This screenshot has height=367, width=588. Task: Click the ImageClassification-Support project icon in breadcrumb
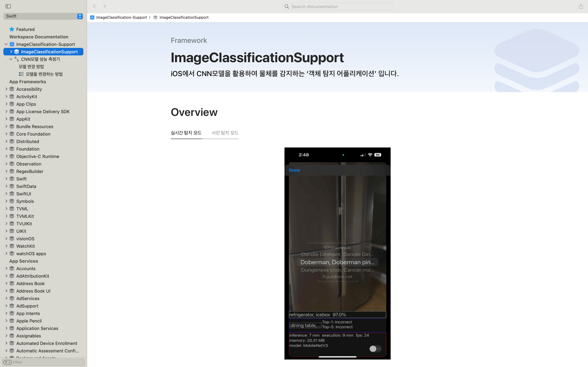click(x=92, y=18)
